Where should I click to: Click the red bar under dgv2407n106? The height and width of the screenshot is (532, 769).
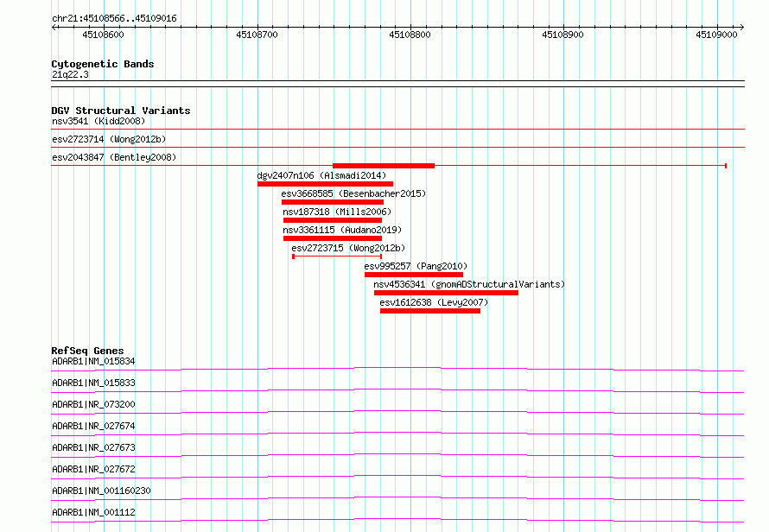(x=325, y=184)
